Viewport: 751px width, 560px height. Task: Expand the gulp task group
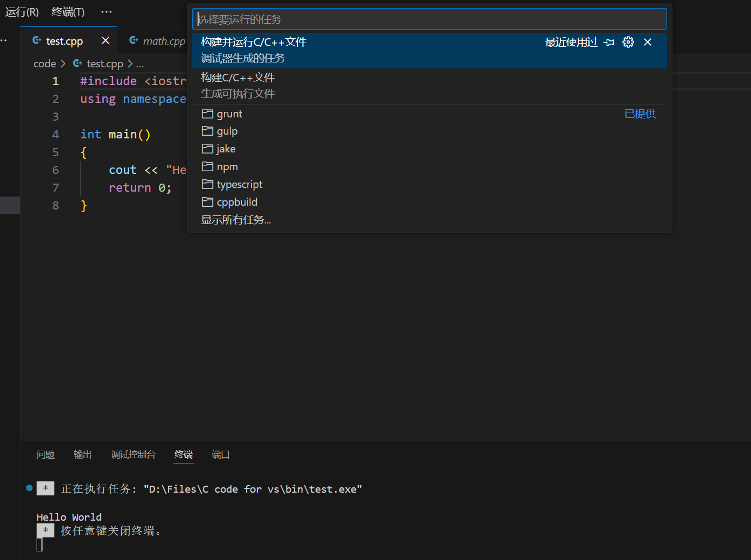[x=227, y=131]
